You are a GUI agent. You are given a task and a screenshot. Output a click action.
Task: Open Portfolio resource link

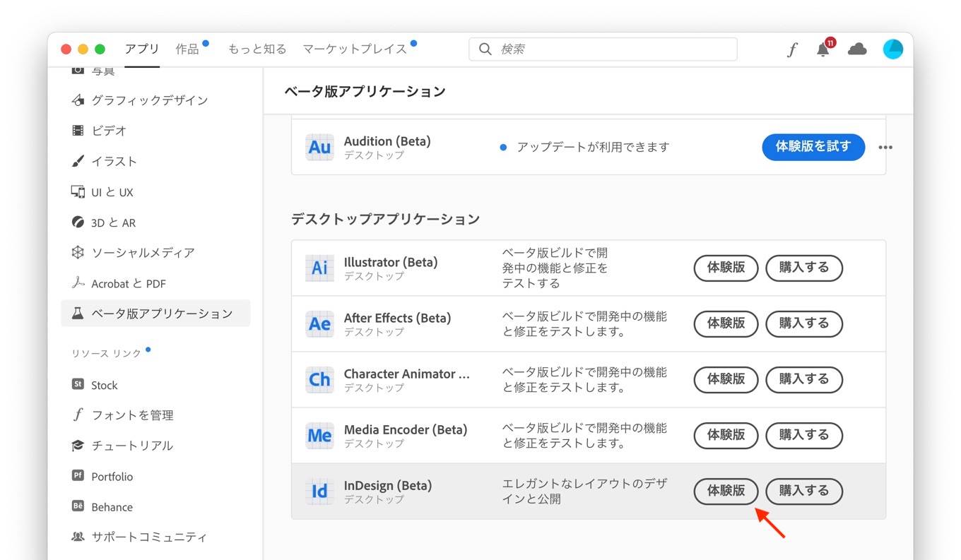[x=112, y=476]
